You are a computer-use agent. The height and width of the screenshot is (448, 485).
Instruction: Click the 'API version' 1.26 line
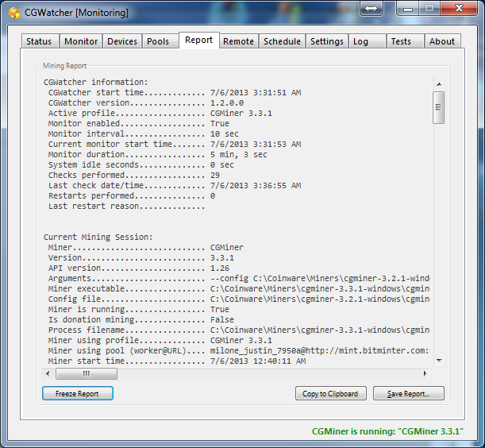coord(139,268)
